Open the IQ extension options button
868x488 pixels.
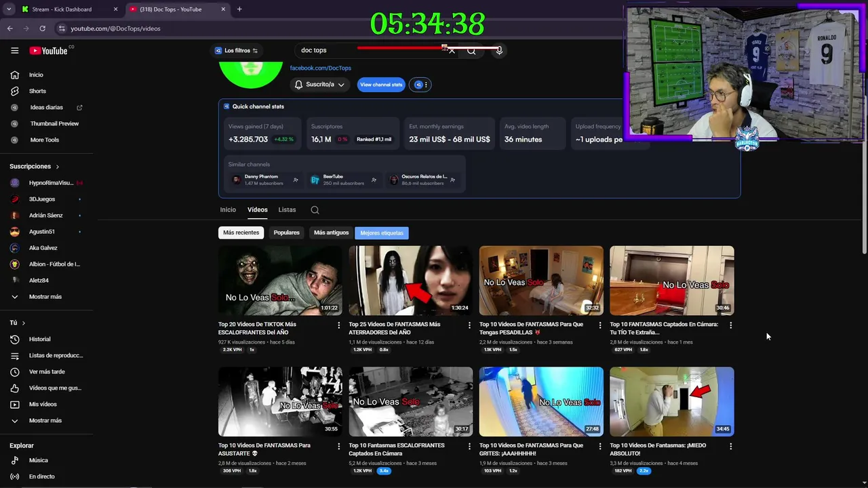[420, 85]
